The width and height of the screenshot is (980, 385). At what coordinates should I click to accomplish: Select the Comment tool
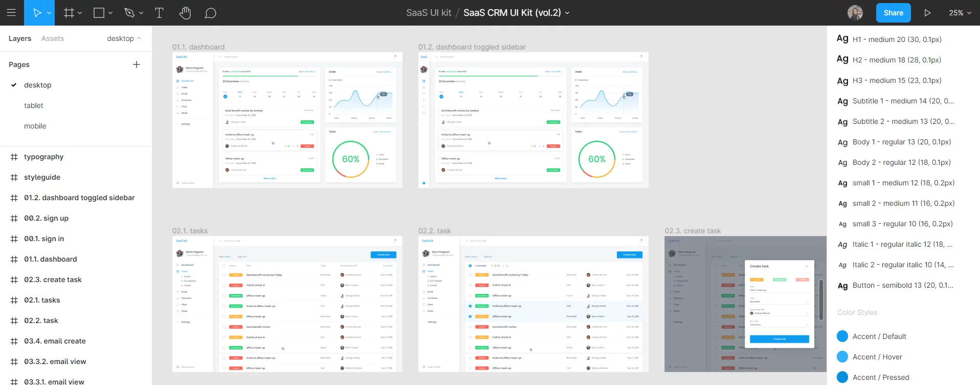[x=210, y=13]
